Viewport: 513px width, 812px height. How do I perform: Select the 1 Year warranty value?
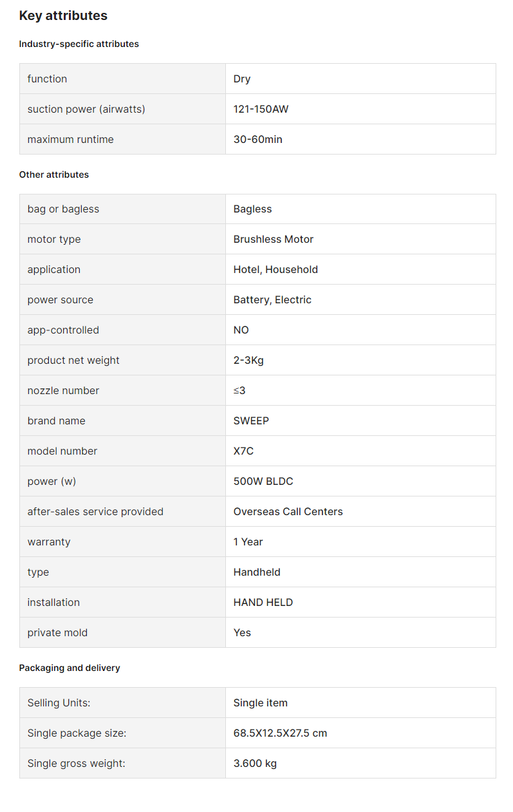[248, 542]
